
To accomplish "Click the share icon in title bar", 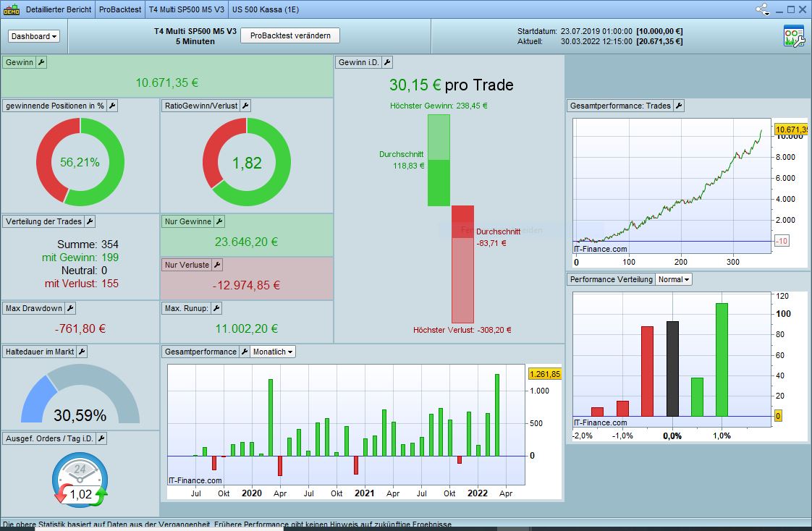I will coord(763,9).
